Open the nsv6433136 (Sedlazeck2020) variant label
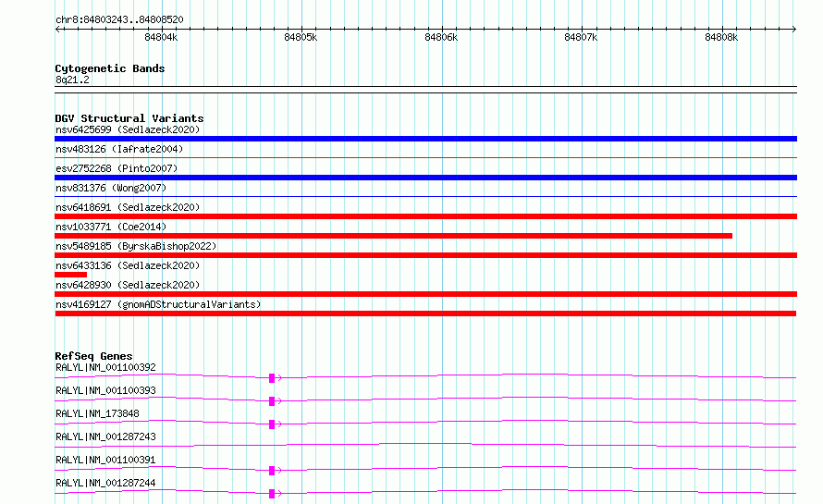This screenshot has width=823, height=504. coord(128,265)
